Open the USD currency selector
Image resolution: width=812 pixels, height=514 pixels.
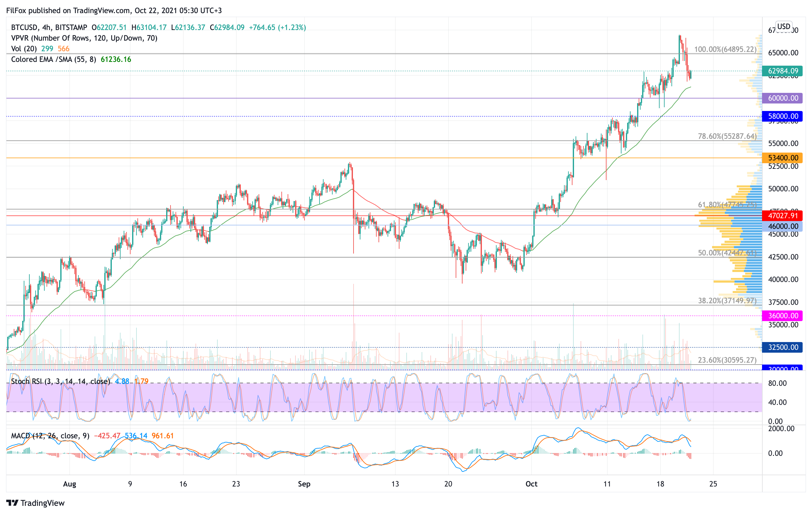tap(783, 26)
